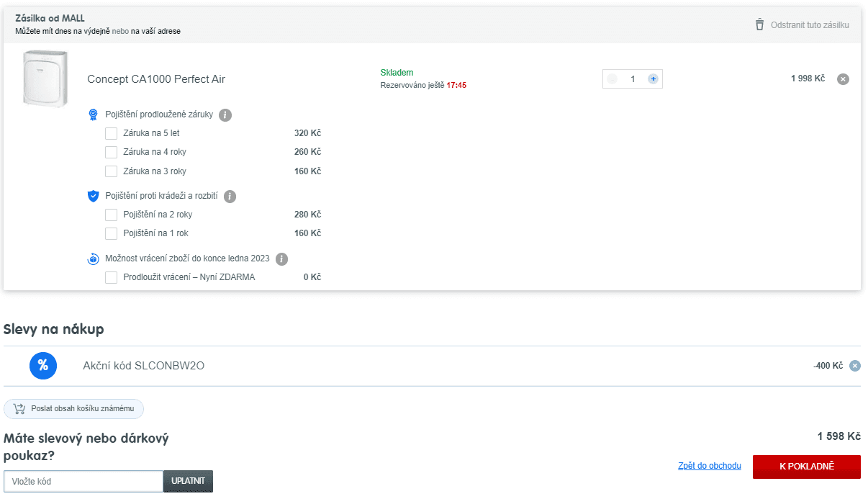868x499 pixels.
Task: Focus the Vložte kód input field
Action: point(83,481)
